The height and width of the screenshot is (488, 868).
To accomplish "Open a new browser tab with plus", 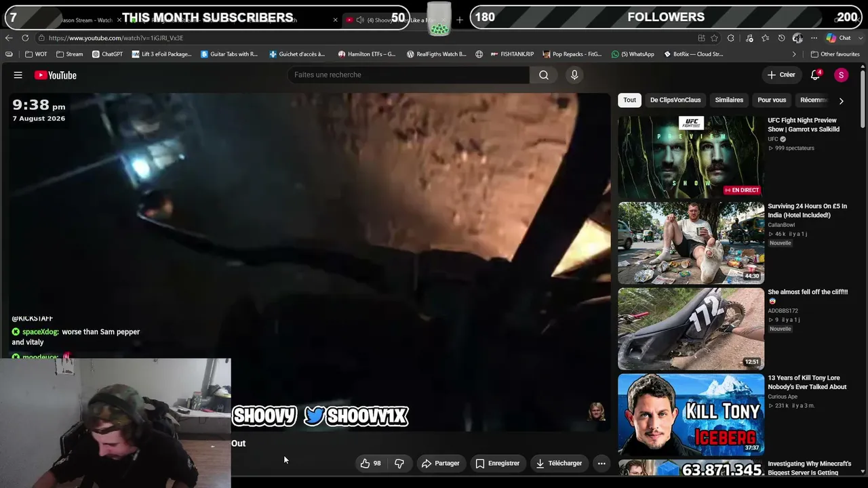I will click(460, 20).
